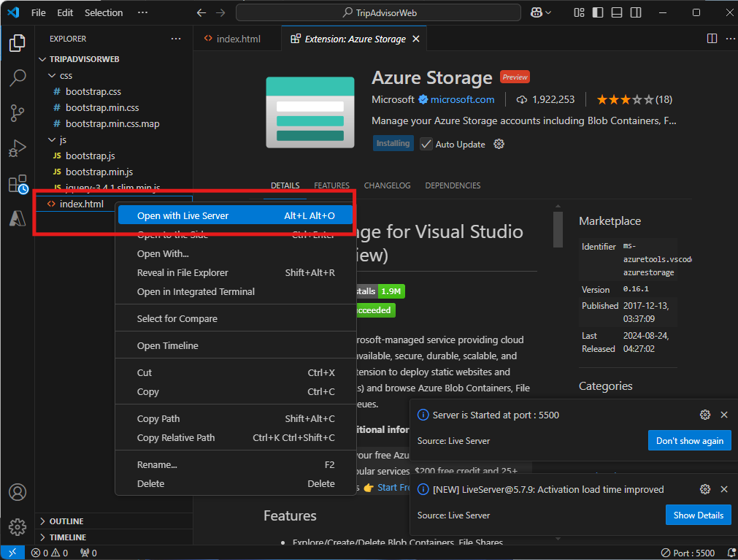Choose Copy Relative Path menu entry
Viewport: 738px width, 560px height.
pyautogui.click(x=235, y=437)
